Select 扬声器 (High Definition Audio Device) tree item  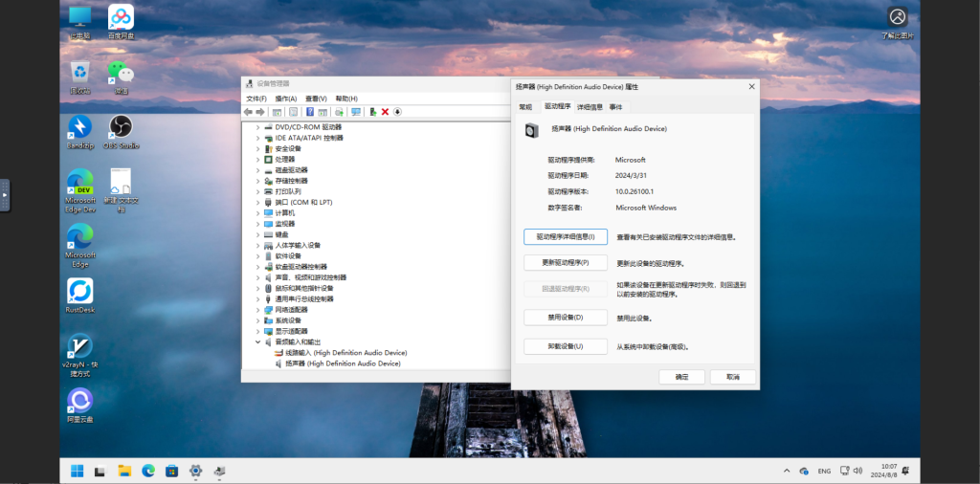[x=338, y=363]
